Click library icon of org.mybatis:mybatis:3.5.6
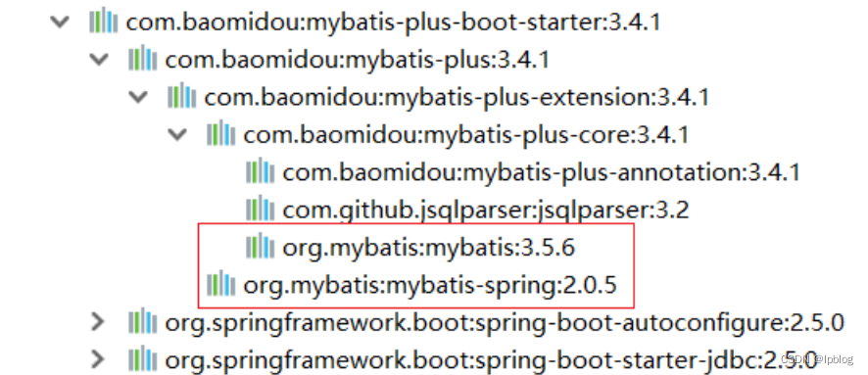The image size is (868, 375). pyautogui.click(x=261, y=247)
